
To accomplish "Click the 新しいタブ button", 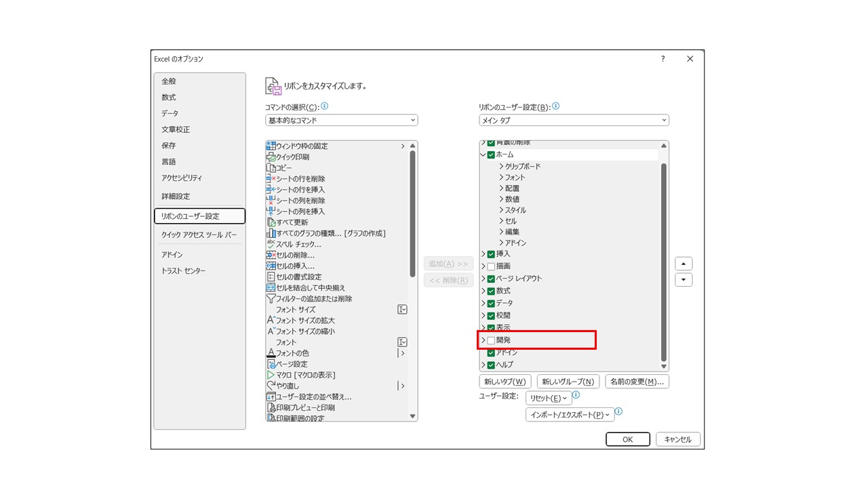I will click(x=505, y=382).
